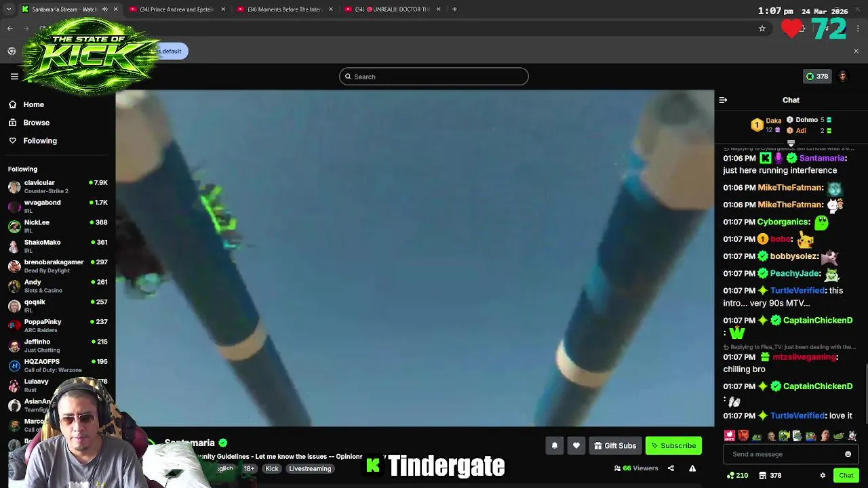Click the Chrome icon in the info bar
The width and height of the screenshot is (868, 488).
[x=12, y=51]
